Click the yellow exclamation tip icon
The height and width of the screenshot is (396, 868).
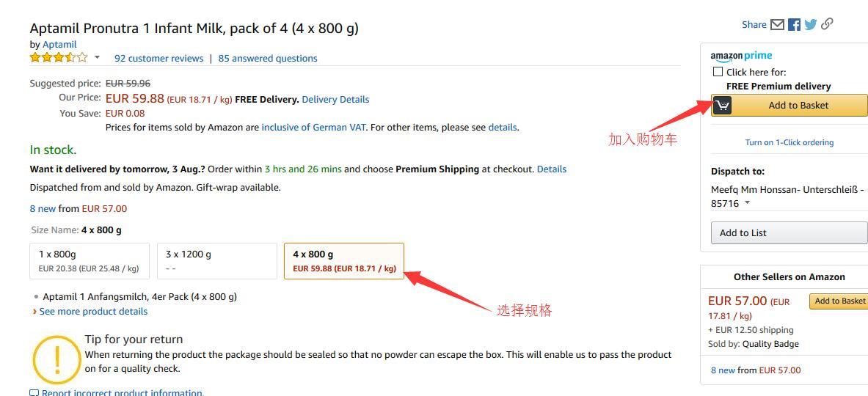pyautogui.click(x=57, y=359)
